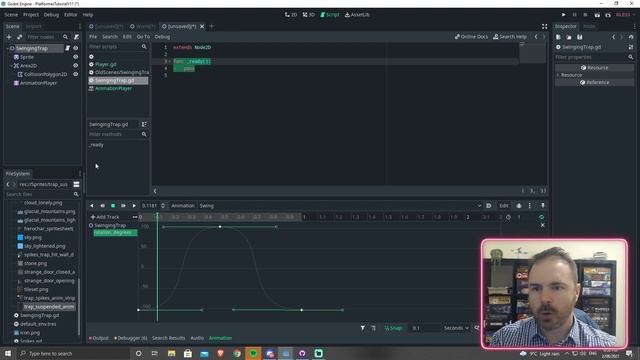Click the instance child scene link icon
The image size is (640, 360).
point(19,37)
